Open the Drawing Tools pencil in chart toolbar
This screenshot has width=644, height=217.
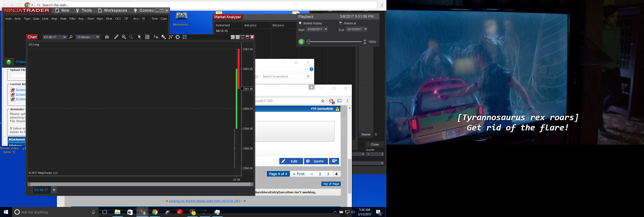pos(116,37)
